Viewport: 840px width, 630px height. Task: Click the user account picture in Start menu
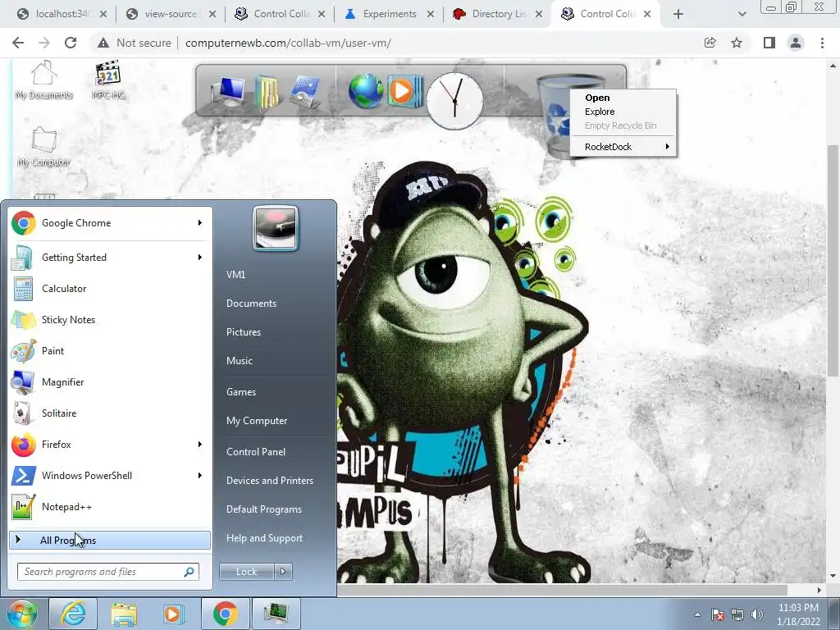point(276,228)
